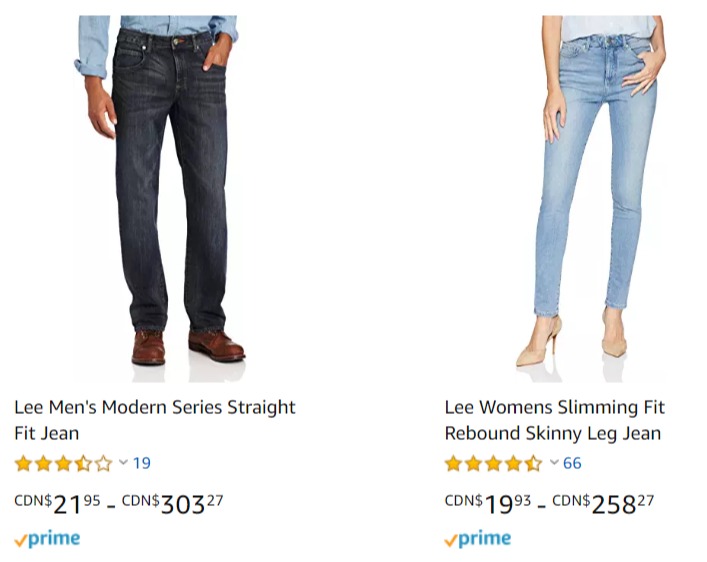Click the CDN$258.27 upper price
The height and width of the screenshot is (562, 707).
tap(603, 504)
